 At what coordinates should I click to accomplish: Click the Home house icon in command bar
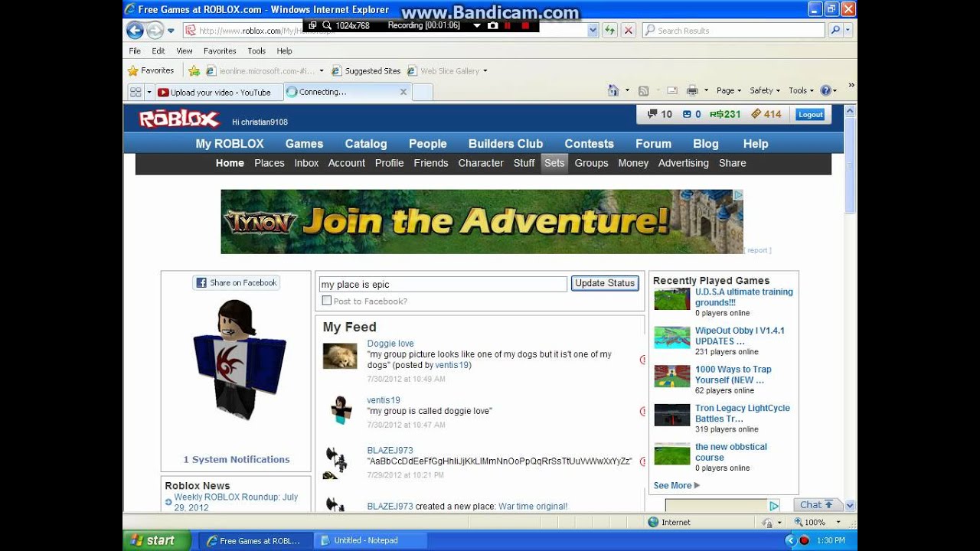click(612, 90)
